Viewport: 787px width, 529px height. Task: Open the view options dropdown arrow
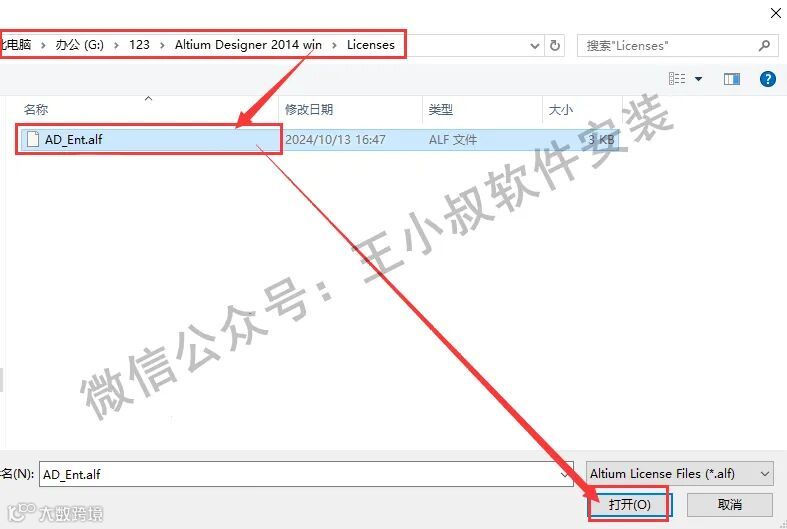click(698, 79)
